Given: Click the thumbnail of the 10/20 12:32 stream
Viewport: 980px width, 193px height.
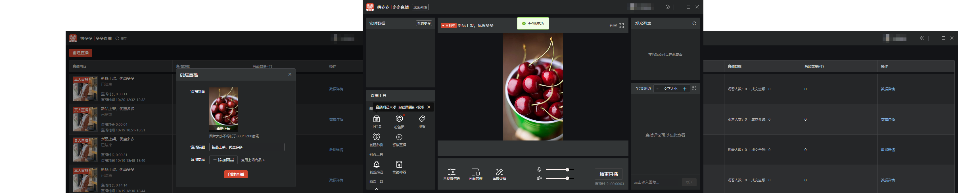Looking at the screenshot, I should tap(85, 89).
